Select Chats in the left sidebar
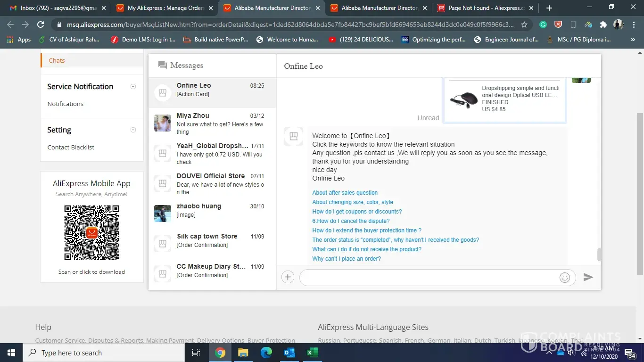This screenshot has width=644, height=362. tap(57, 60)
